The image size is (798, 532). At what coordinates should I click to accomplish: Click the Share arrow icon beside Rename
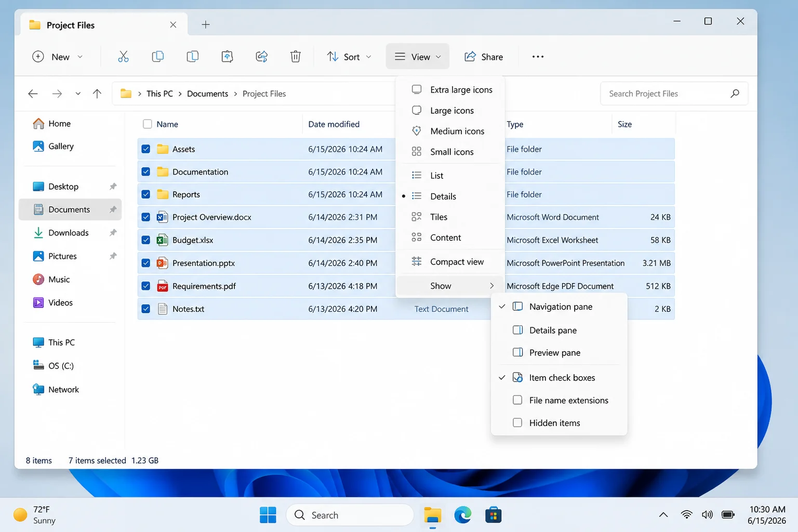tap(262, 57)
